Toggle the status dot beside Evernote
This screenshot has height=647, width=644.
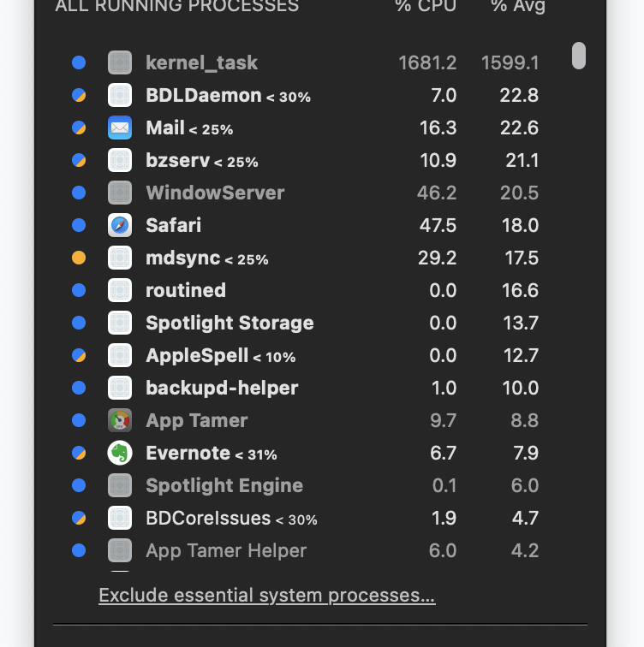79,453
